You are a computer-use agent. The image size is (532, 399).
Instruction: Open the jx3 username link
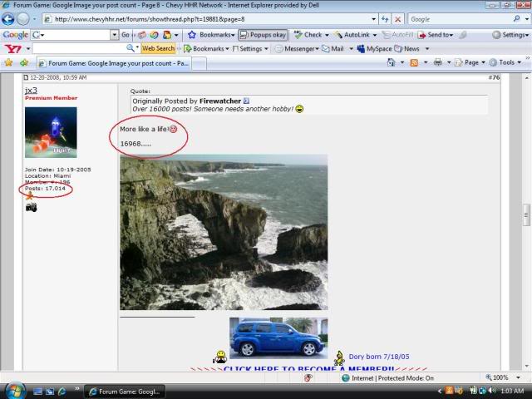point(31,91)
